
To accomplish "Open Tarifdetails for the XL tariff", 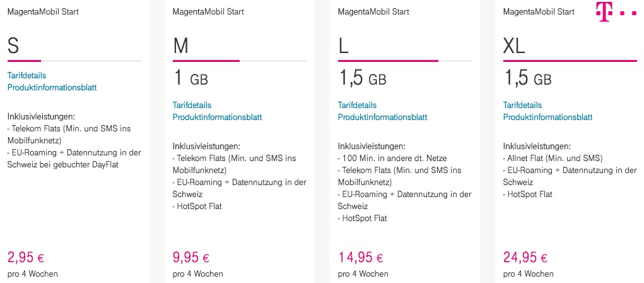I will point(522,105).
